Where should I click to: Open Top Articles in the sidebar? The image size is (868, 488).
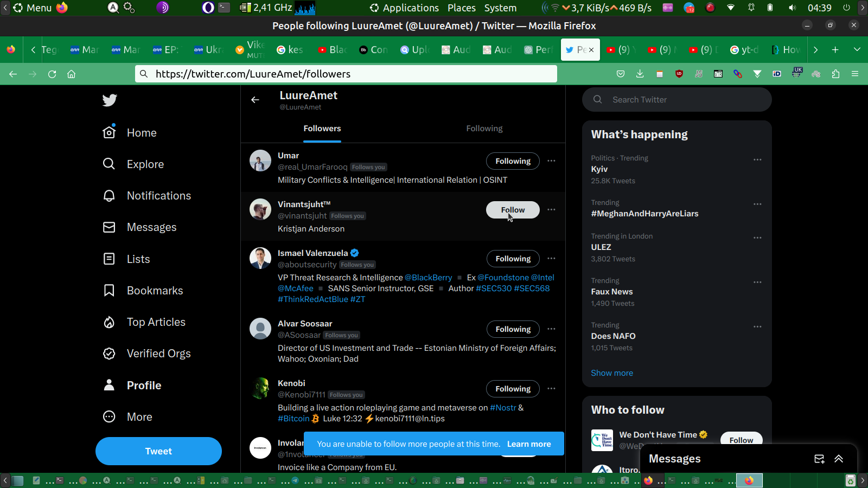[x=144, y=322]
